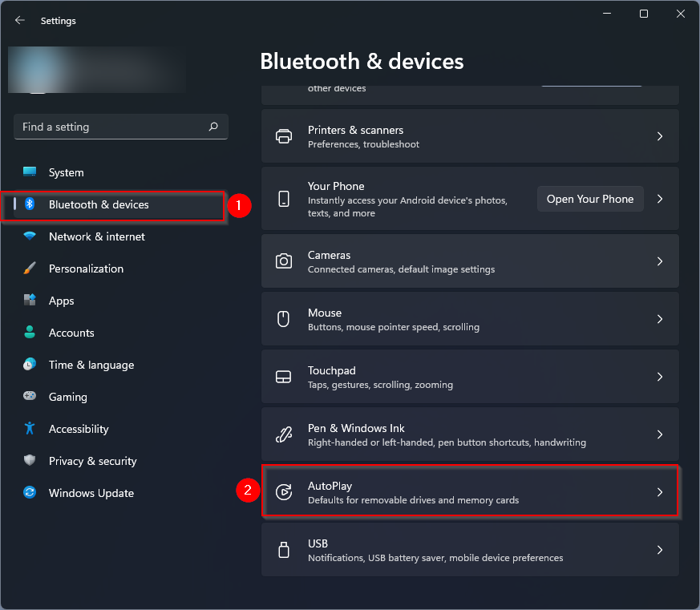Close the Settings window
This screenshot has height=610, width=700.
[x=681, y=14]
